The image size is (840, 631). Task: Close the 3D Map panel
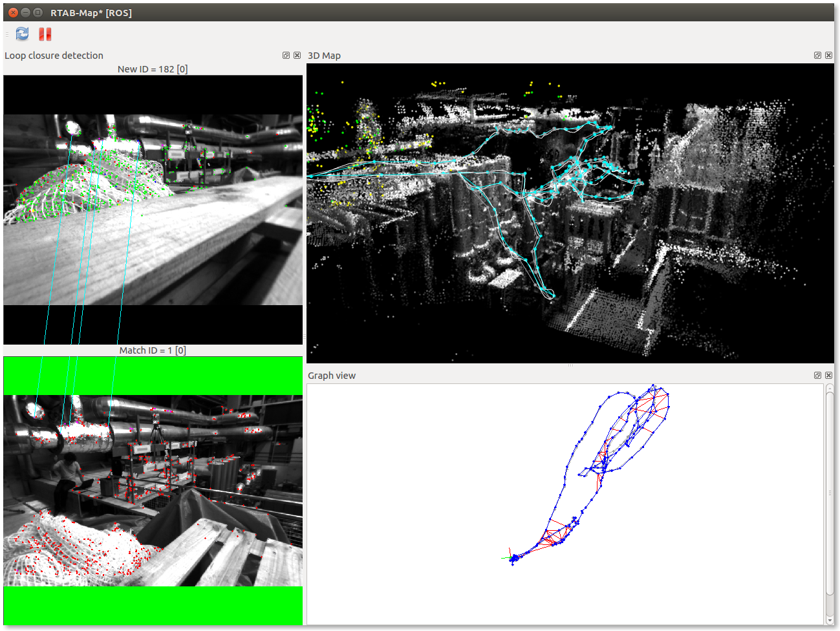point(828,56)
